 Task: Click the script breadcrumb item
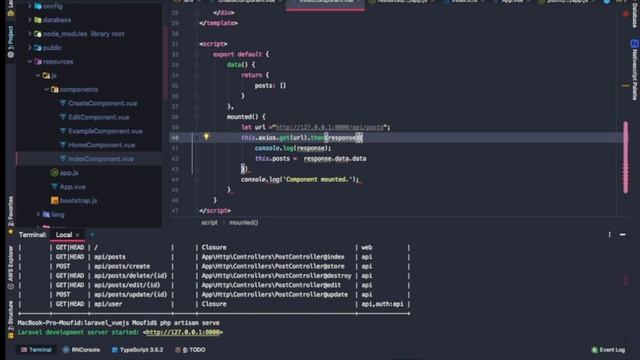(209, 222)
